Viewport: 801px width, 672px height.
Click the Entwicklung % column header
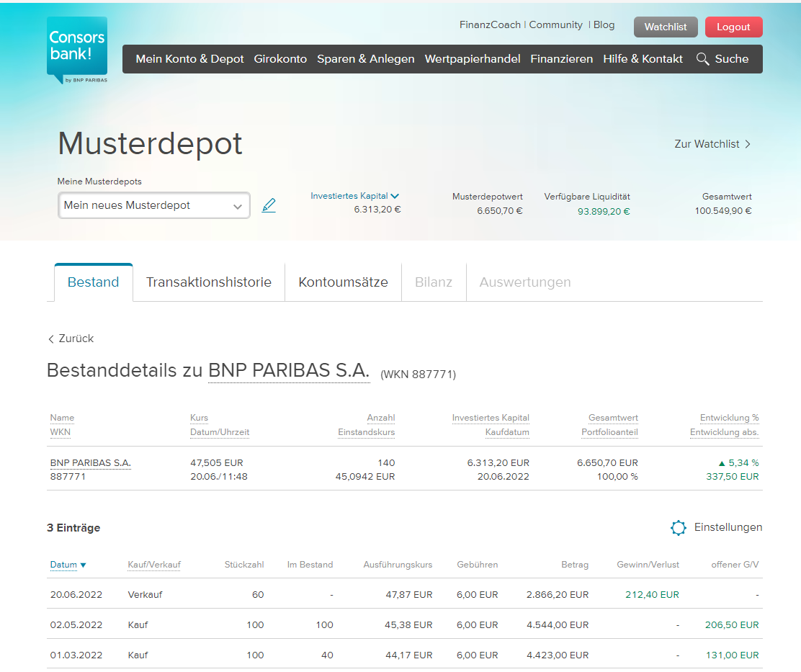coord(730,418)
